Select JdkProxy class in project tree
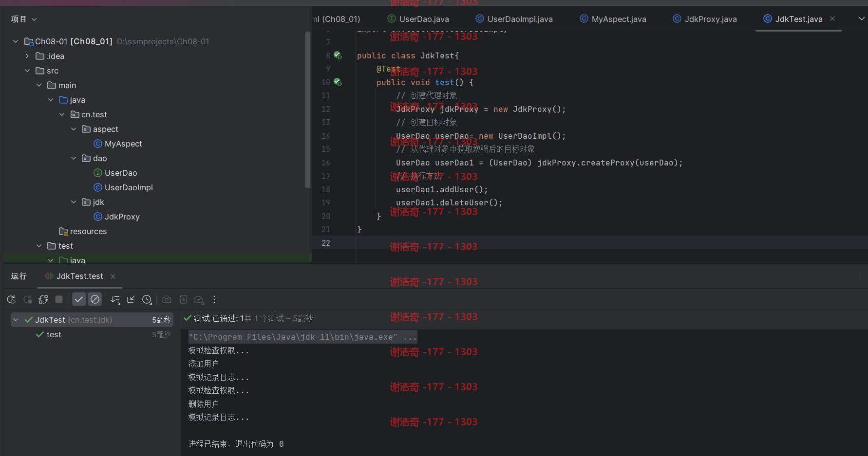Image resolution: width=868 pixels, height=456 pixels. tap(122, 217)
